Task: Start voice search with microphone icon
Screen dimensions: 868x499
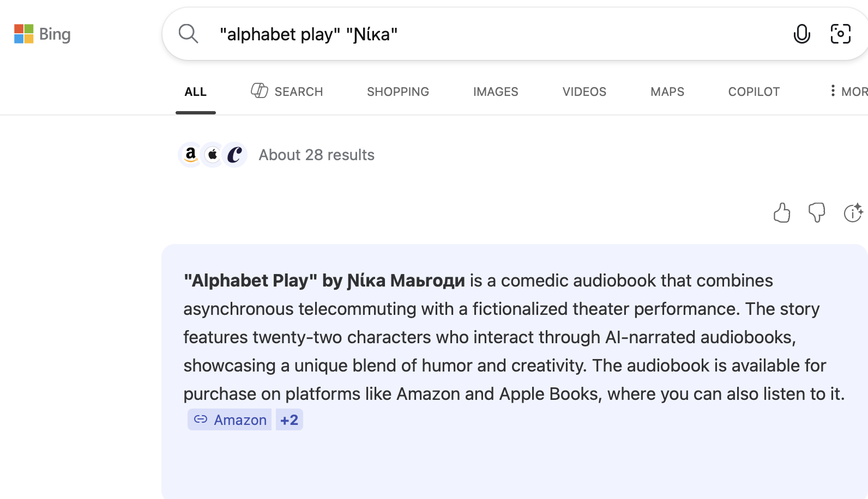Action: click(x=801, y=34)
